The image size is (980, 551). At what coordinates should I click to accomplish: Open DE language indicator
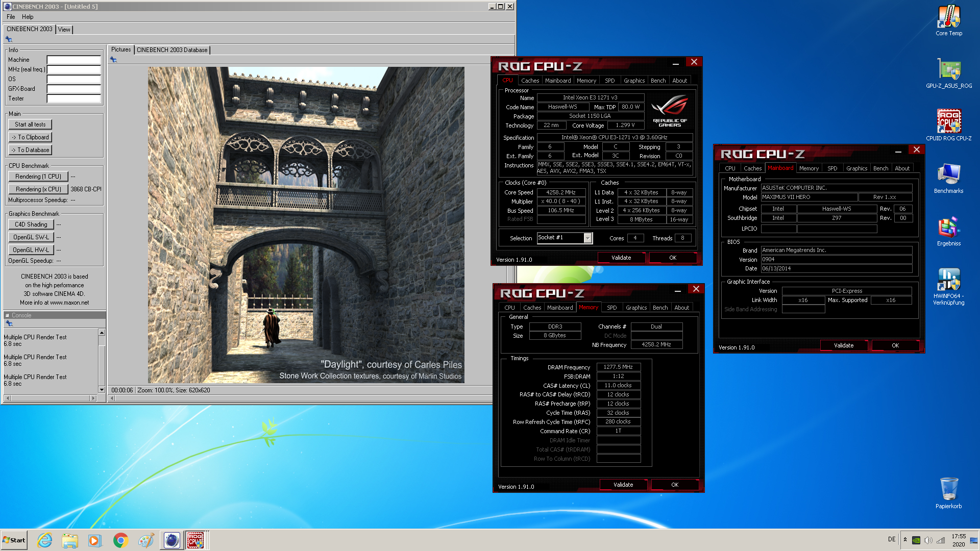[x=892, y=539]
